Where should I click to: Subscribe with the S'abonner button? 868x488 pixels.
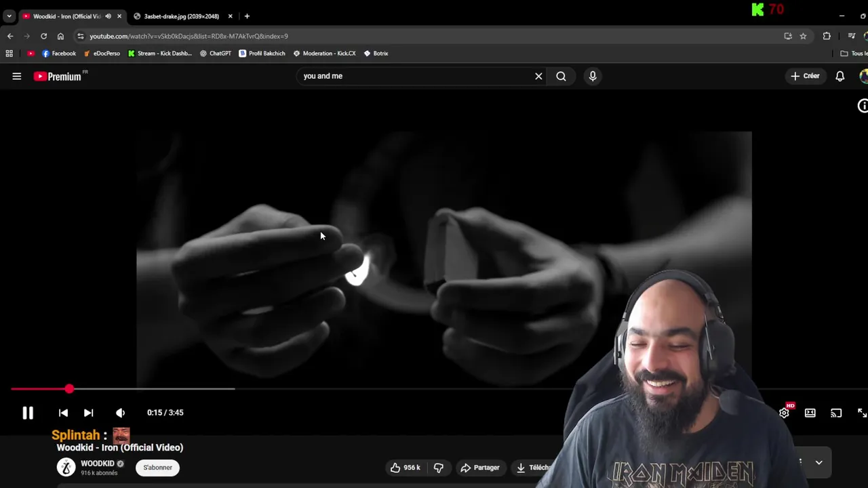click(x=157, y=468)
